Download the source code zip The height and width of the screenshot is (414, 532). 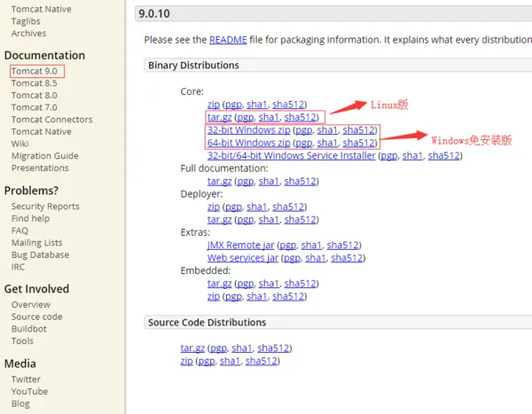pos(186,362)
